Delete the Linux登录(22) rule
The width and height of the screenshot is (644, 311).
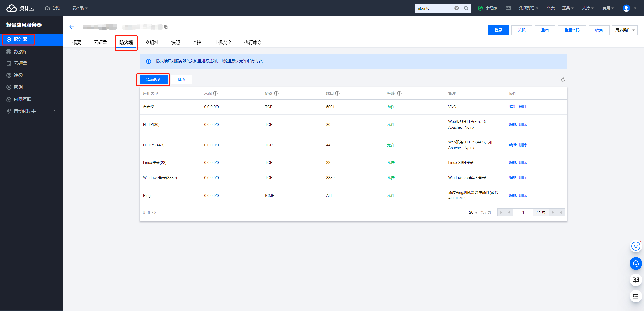click(x=523, y=163)
